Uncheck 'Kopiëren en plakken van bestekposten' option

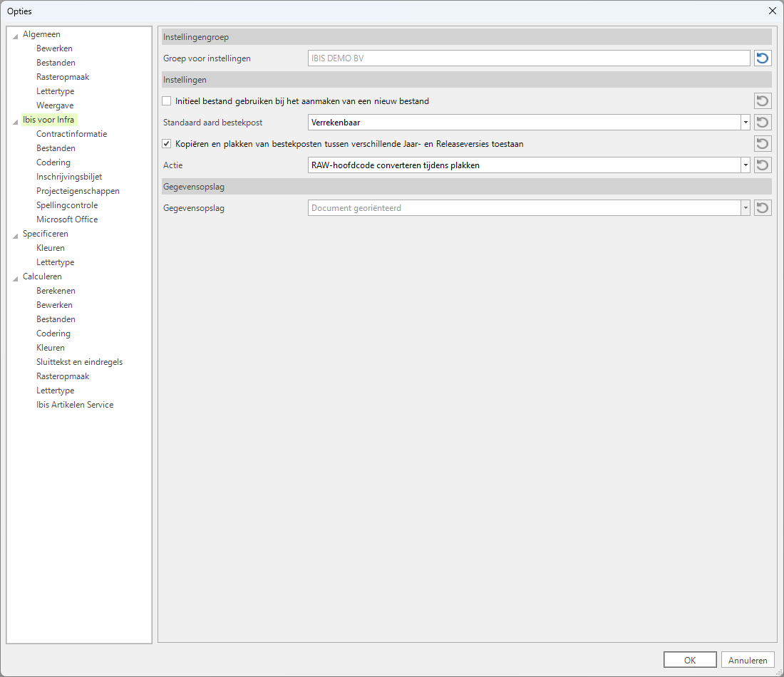[167, 144]
